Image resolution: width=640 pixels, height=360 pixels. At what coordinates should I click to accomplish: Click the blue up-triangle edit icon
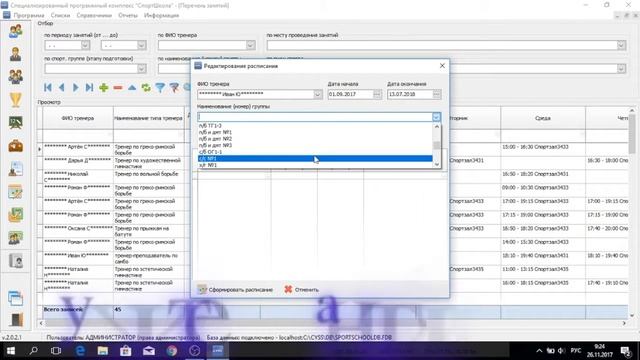pos(132,87)
